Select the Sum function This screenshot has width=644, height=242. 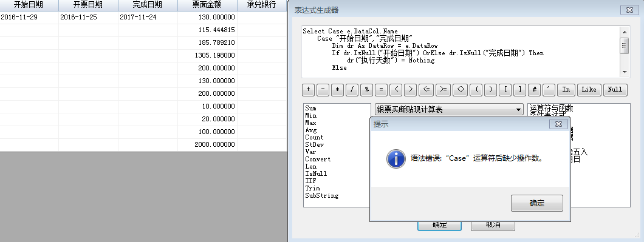tap(311, 109)
